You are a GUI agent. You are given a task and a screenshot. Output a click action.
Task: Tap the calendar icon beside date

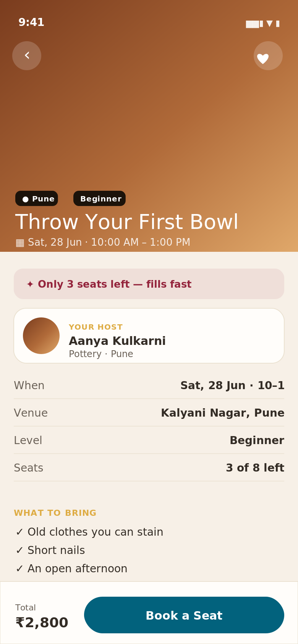point(20,243)
